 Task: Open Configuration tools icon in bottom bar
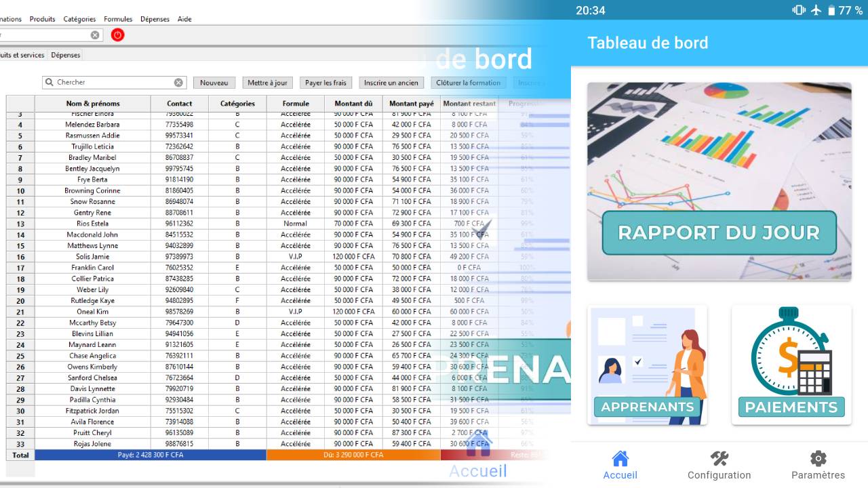tap(719, 460)
